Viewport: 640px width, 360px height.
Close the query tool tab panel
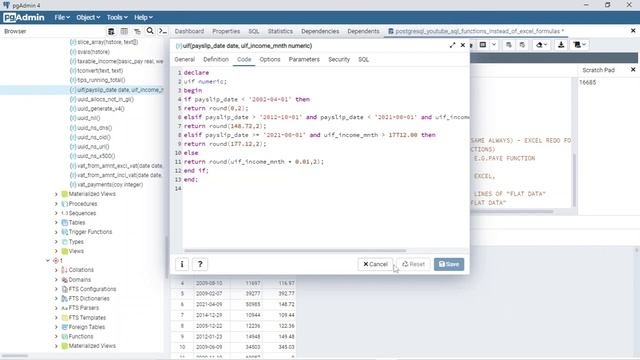[x=633, y=31]
